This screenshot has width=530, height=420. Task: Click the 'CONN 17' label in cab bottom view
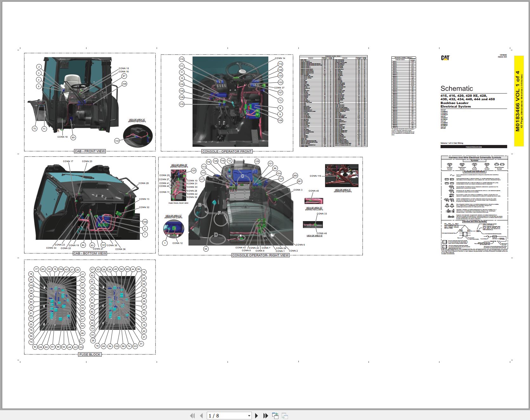[68, 161]
